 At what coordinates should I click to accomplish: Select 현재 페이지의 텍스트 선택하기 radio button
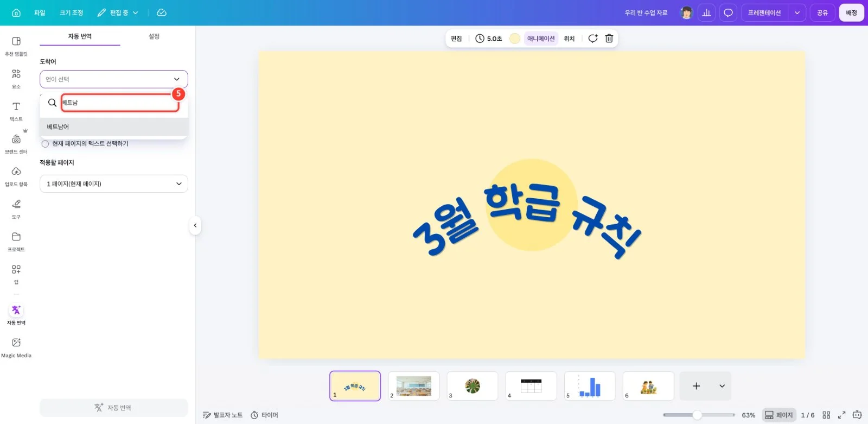pyautogui.click(x=46, y=144)
